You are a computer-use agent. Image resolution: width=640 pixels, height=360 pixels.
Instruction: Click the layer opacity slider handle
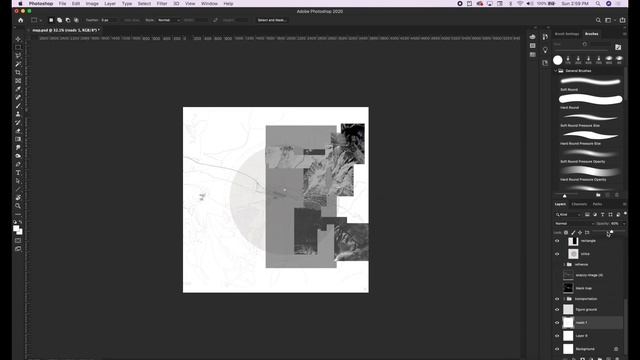click(x=611, y=231)
